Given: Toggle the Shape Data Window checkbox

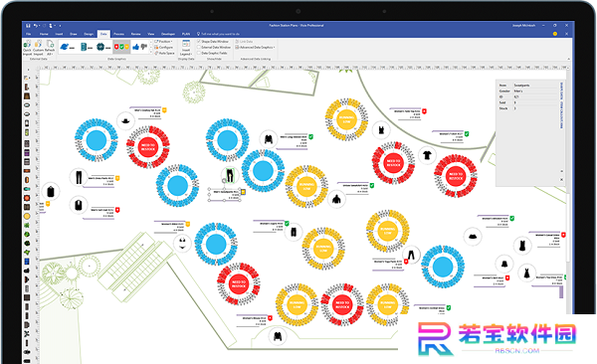Looking at the screenshot, I should tap(199, 41).
